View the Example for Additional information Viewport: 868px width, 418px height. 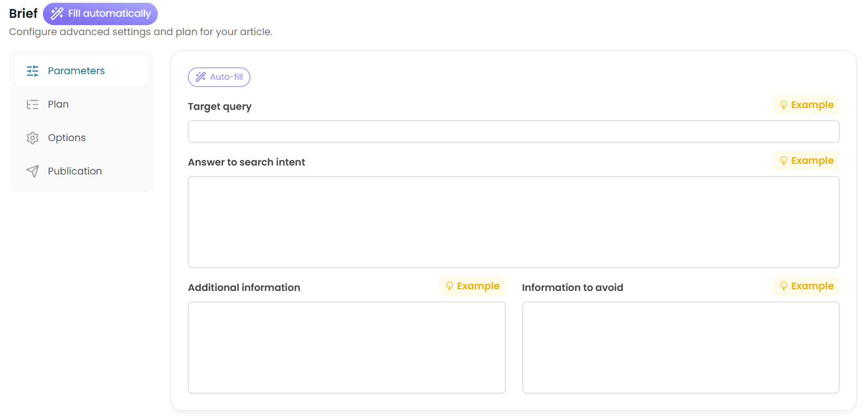pos(473,286)
